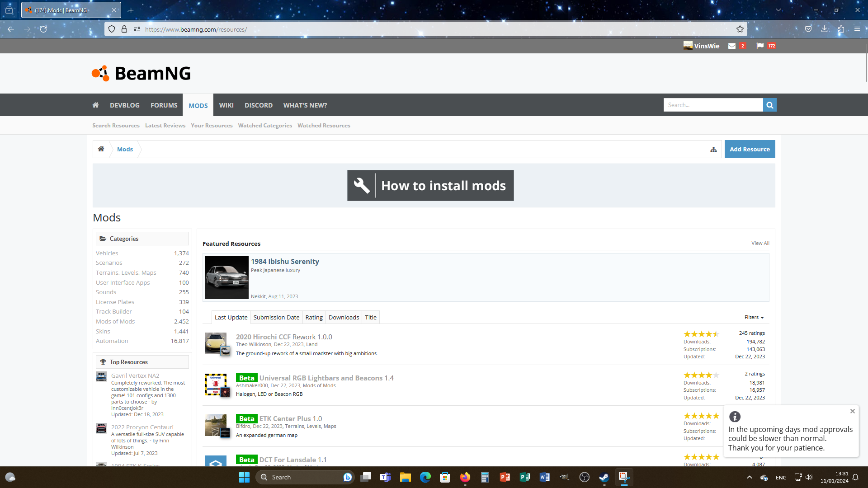
Task: Open Latest Reviews link
Action: point(165,126)
